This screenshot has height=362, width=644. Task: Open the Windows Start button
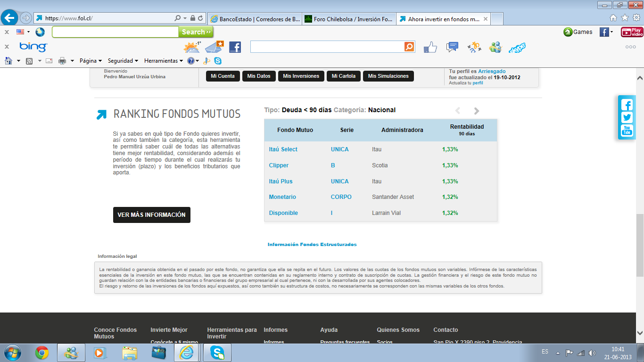tap(12, 352)
